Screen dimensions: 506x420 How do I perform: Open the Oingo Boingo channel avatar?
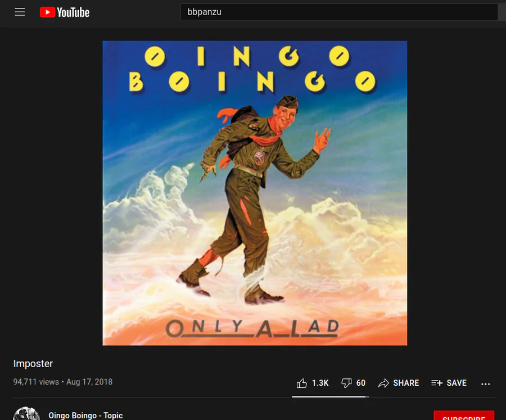(26, 414)
